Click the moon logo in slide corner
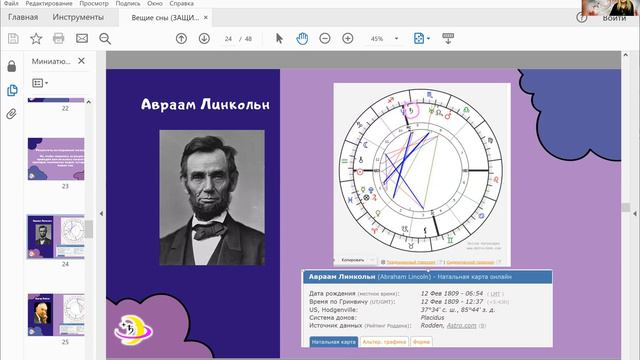 [x=133, y=330]
